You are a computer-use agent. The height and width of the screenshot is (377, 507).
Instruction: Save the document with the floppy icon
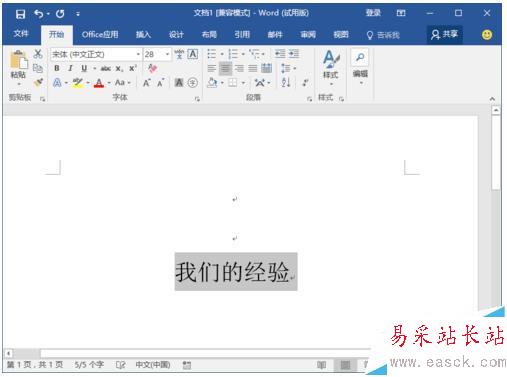pyautogui.click(x=20, y=14)
